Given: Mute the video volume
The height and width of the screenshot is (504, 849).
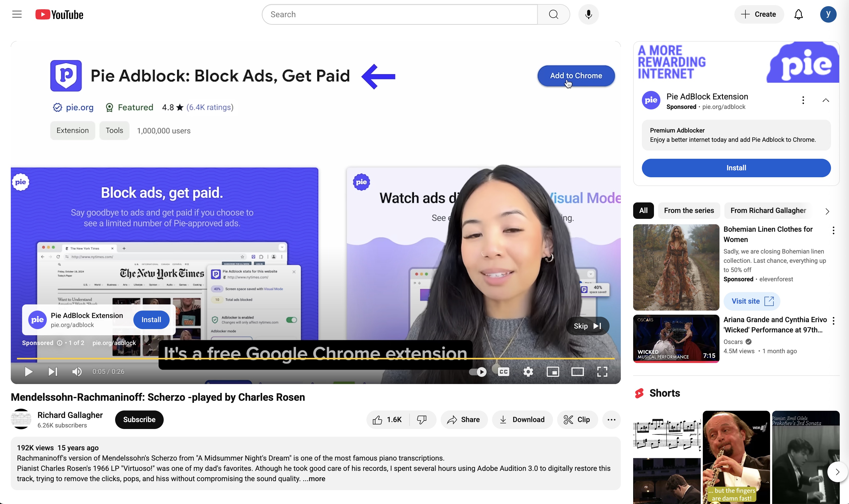Looking at the screenshot, I should 77,371.
